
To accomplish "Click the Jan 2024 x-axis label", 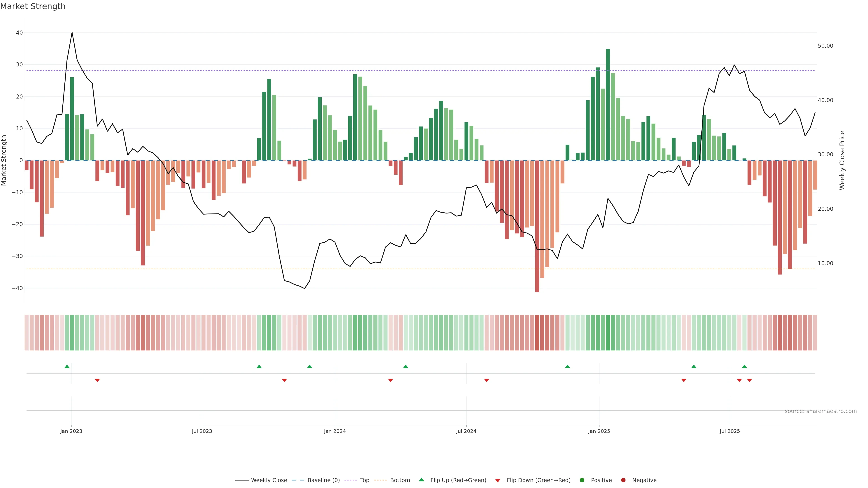I will 335,431.
